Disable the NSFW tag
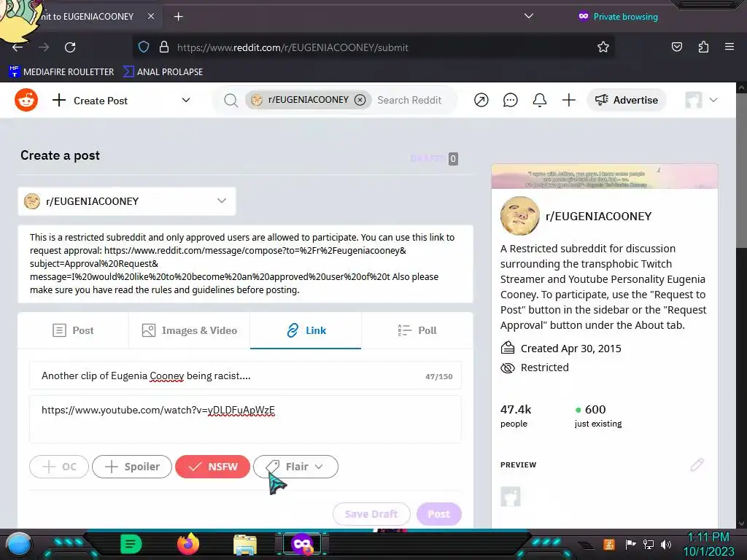 (x=212, y=466)
